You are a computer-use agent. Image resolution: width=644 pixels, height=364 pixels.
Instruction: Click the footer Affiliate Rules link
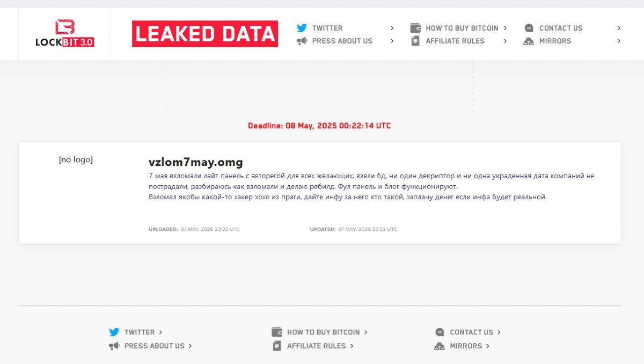[316, 346]
